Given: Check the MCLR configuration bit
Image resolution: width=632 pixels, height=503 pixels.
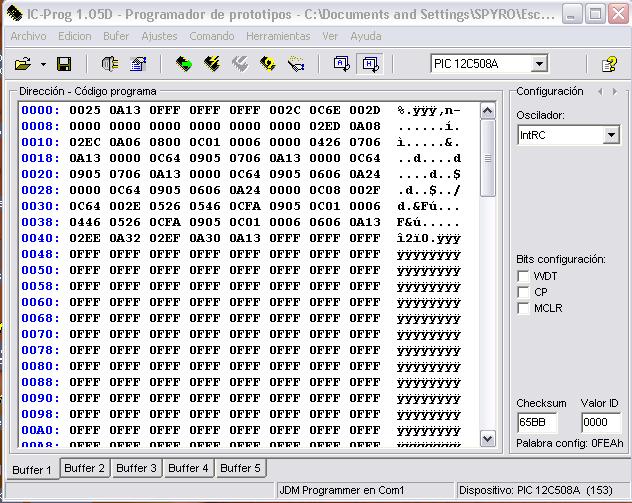Looking at the screenshot, I should click(x=523, y=308).
